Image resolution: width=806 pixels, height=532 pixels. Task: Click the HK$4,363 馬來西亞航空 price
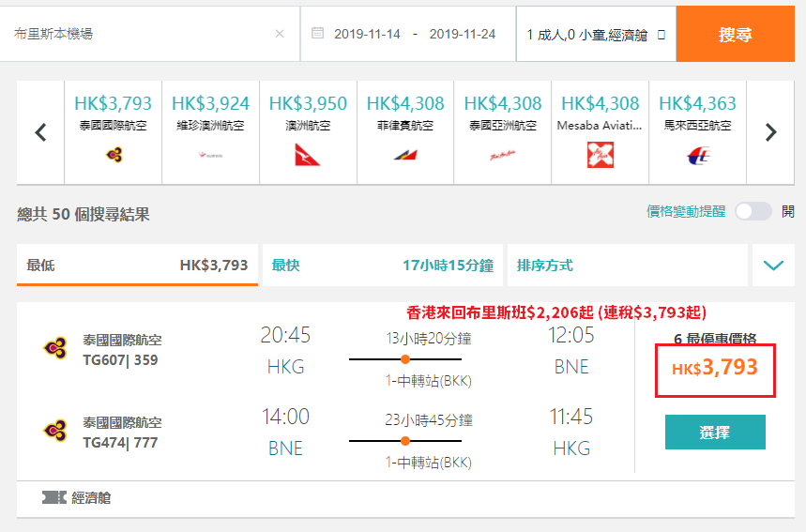pos(697,103)
